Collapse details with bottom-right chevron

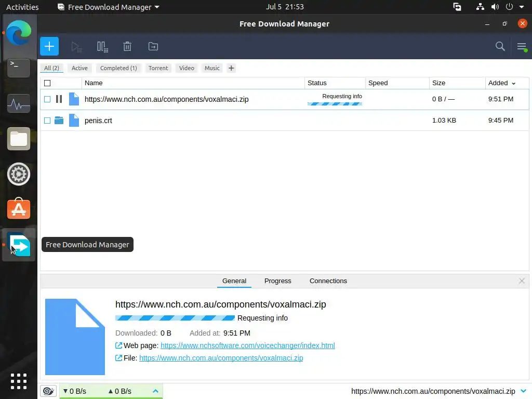[523, 391]
